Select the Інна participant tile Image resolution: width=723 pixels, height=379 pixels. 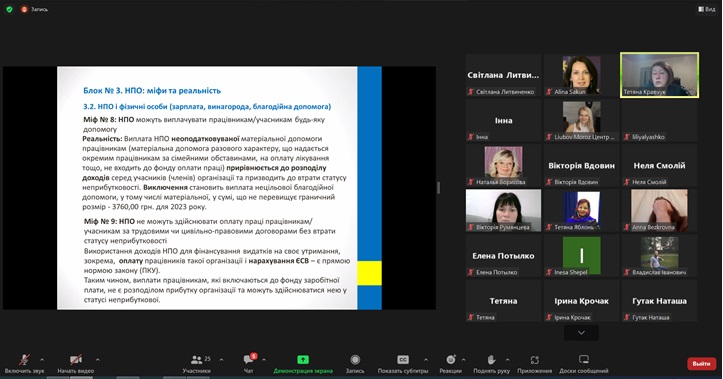tap(503, 120)
